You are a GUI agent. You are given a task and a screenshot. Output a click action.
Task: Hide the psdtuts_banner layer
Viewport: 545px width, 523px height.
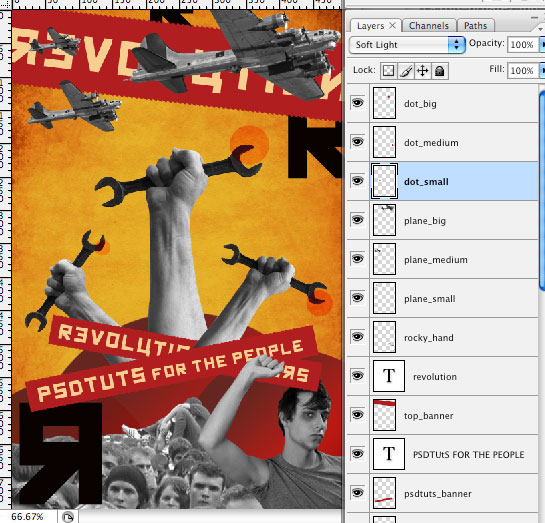pyautogui.click(x=357, y=493)
